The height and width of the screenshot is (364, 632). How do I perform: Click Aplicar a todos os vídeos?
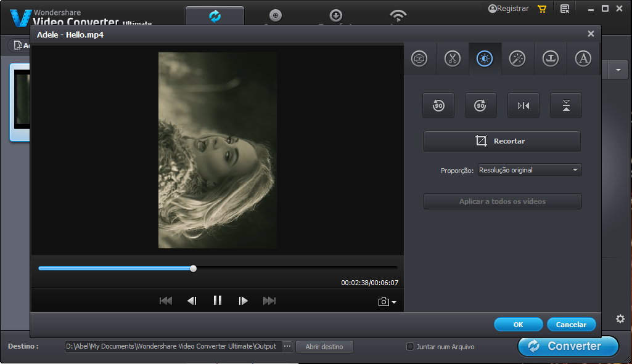(503, 201)
